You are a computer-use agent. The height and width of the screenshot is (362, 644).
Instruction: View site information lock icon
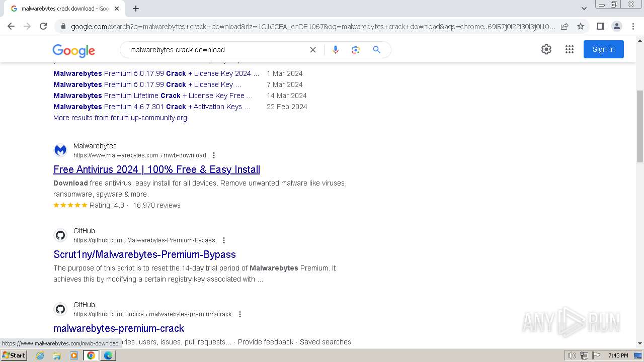coord(63,26)
